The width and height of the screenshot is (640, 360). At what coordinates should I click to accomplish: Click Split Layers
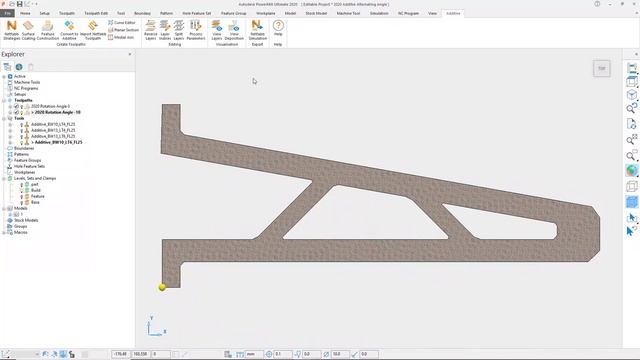point(179,30)
